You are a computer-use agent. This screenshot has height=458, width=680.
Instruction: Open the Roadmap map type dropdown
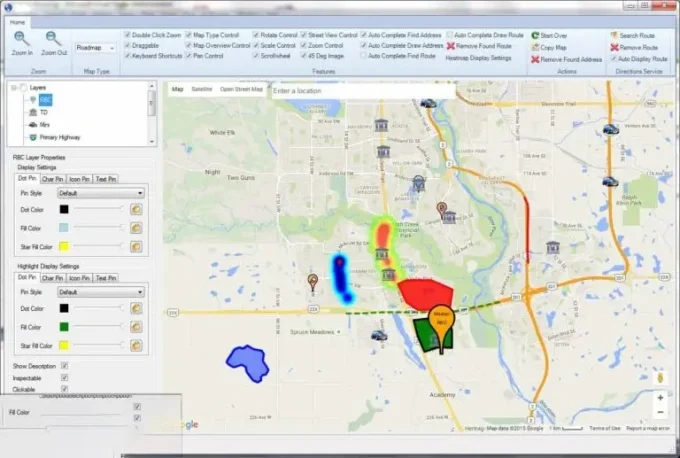[96, 47]
